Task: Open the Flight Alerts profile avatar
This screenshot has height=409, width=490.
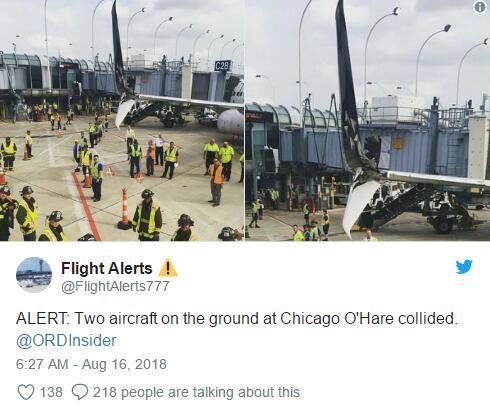Action: [34, 275]
